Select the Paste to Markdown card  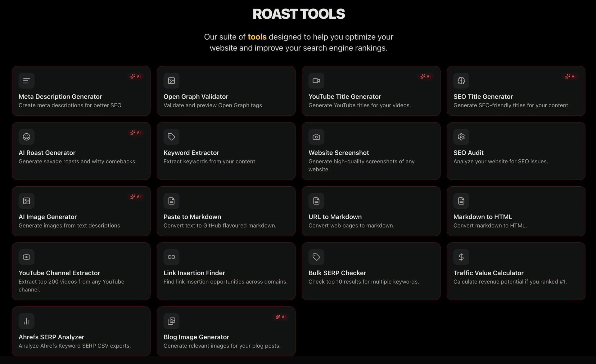226,211
